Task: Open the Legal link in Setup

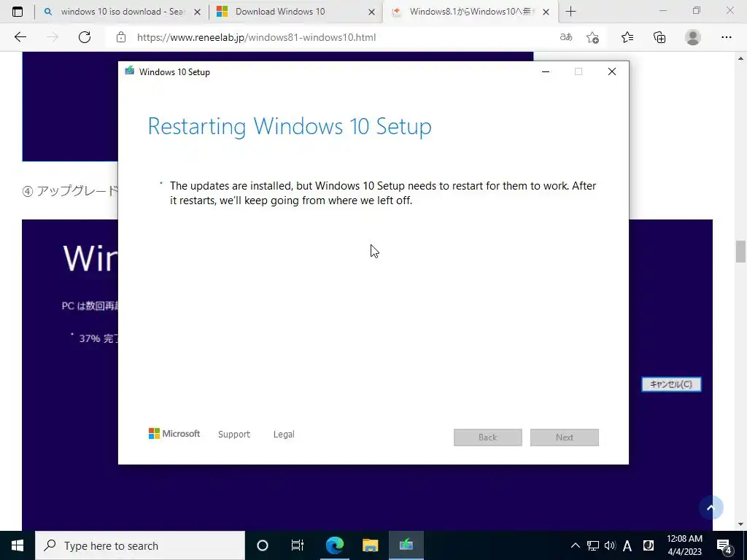Action: coord(284,435)
